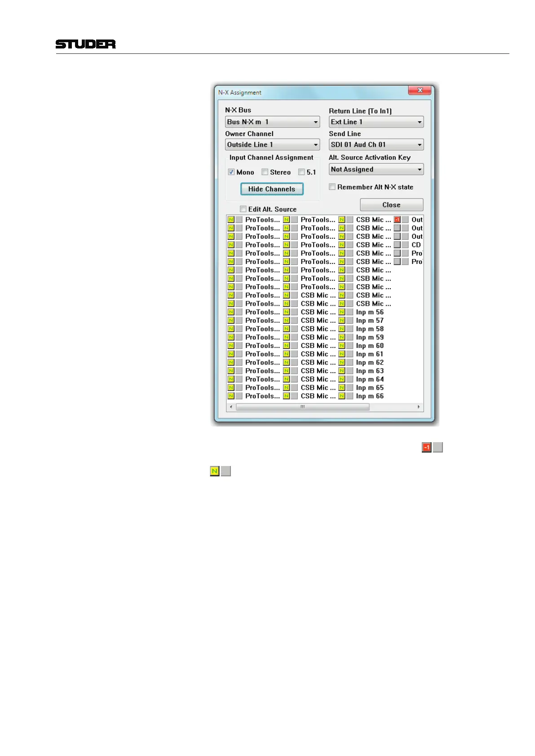Click the "Inp m 56" channel label
This screenshot has height=756, width=535.
pos(370,312)
